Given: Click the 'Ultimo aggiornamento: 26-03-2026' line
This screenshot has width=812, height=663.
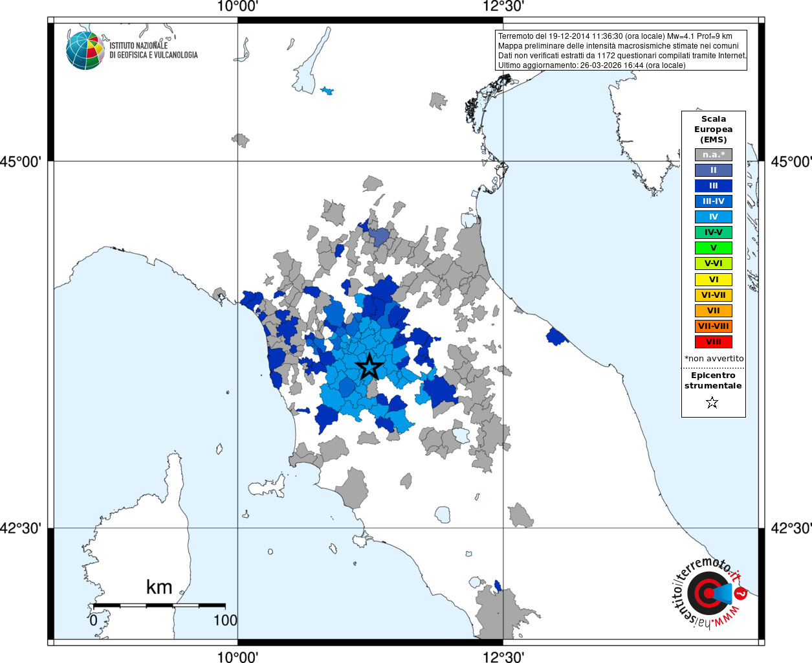Looking at the screenshot, I should pos(591,65).
